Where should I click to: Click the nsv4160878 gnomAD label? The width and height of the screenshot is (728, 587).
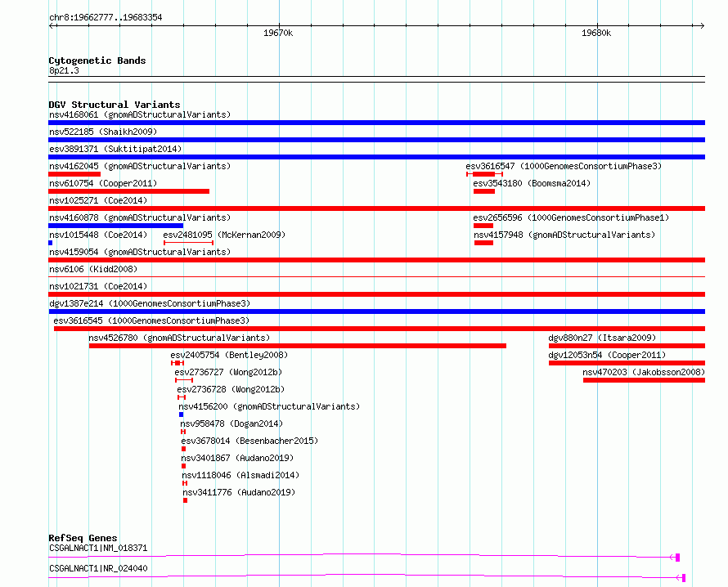tap(140, 217)
